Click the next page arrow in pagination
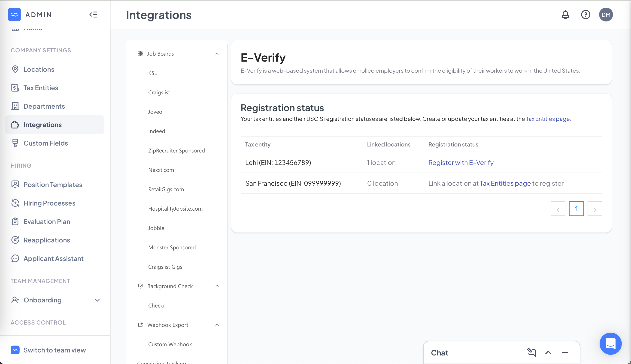Image resolution: width=631 pixels, height=364 pixels. point(595,209)
